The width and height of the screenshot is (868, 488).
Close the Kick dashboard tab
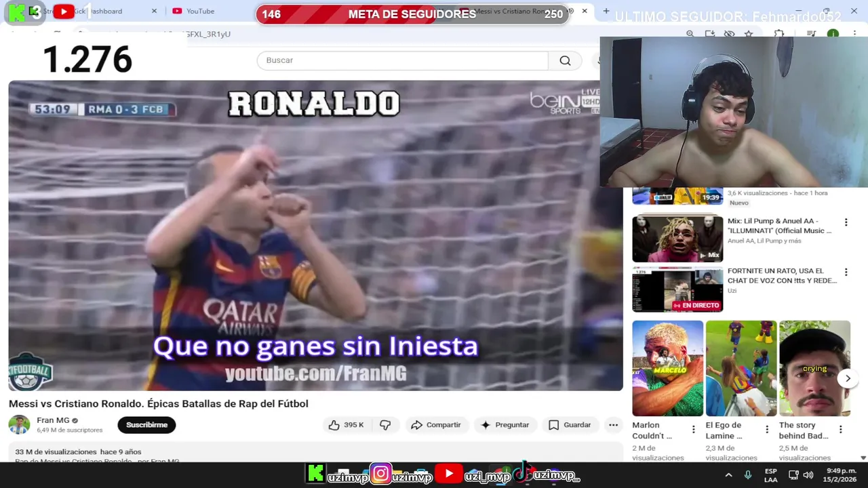tap(154, 11)
